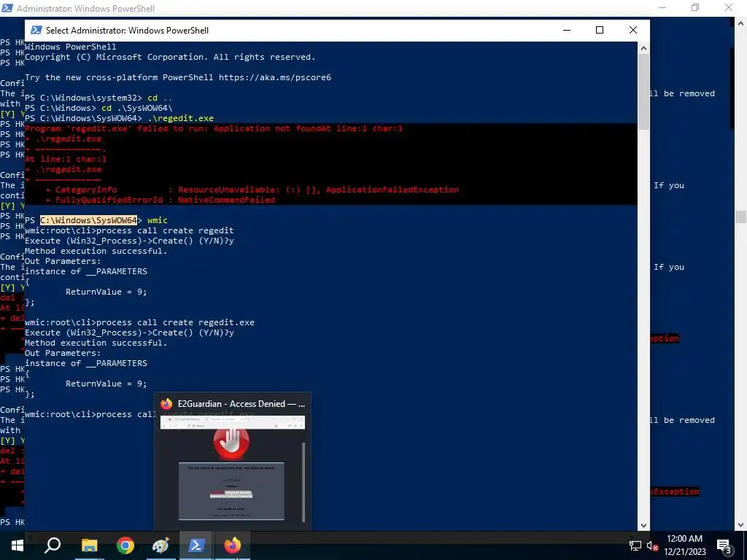The height and width of the screenshot is (560, 747).
Task: Minimize the Select Administrator PowerShell window
Action: coord(566,30)
